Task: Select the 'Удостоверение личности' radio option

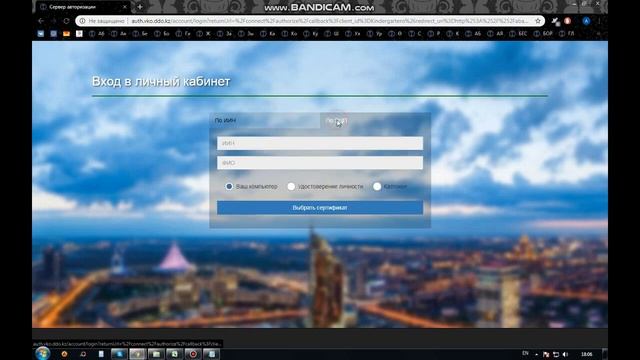Action: click(291, 187)
